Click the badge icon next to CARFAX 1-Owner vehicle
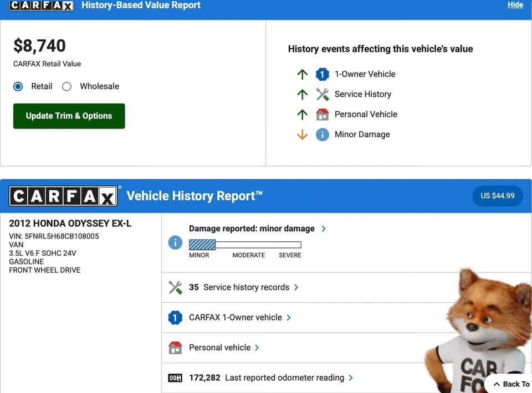The image size is (532, 393). click(x=175, y=318)
